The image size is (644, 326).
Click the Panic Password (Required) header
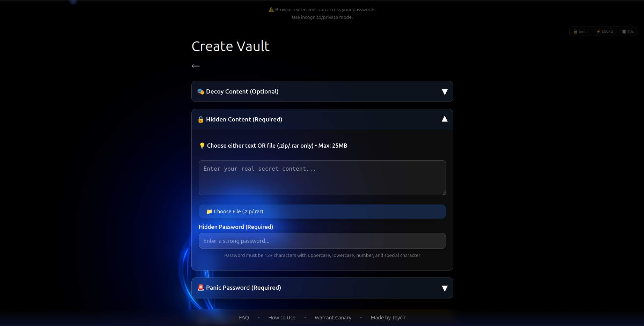pos(322,288)
